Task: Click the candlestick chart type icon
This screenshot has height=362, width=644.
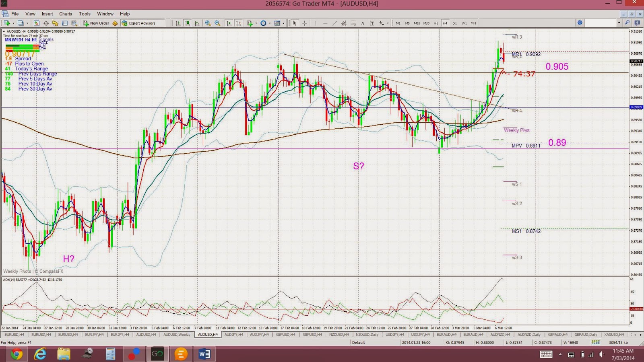Action: pyautogui.click(x=188, y=23)
